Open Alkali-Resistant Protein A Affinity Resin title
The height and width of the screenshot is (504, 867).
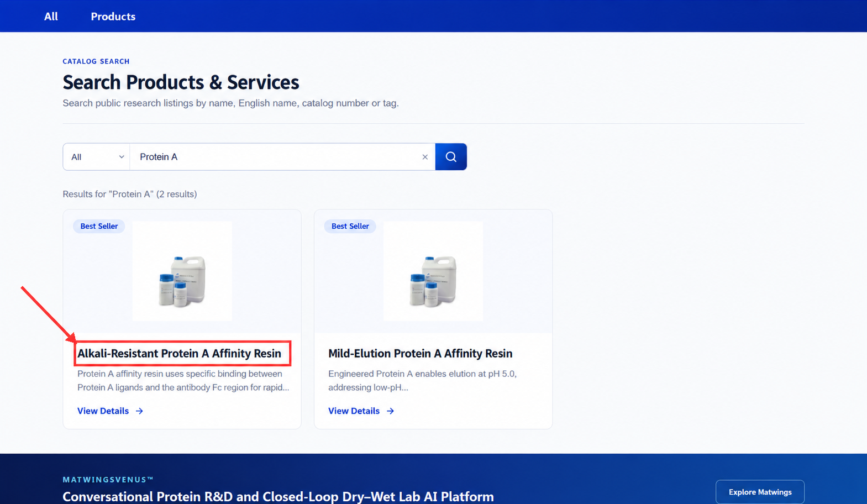(179, 354)
